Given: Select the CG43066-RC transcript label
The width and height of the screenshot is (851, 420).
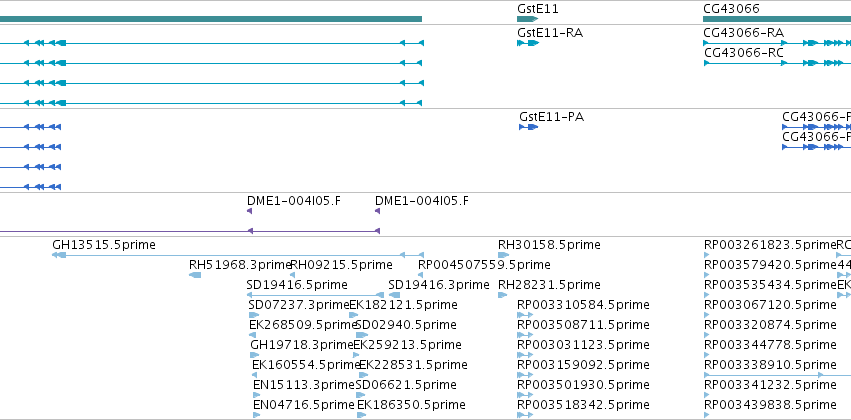Looking at the screenshot, I should pyautogui.click(x=744, y=53).
